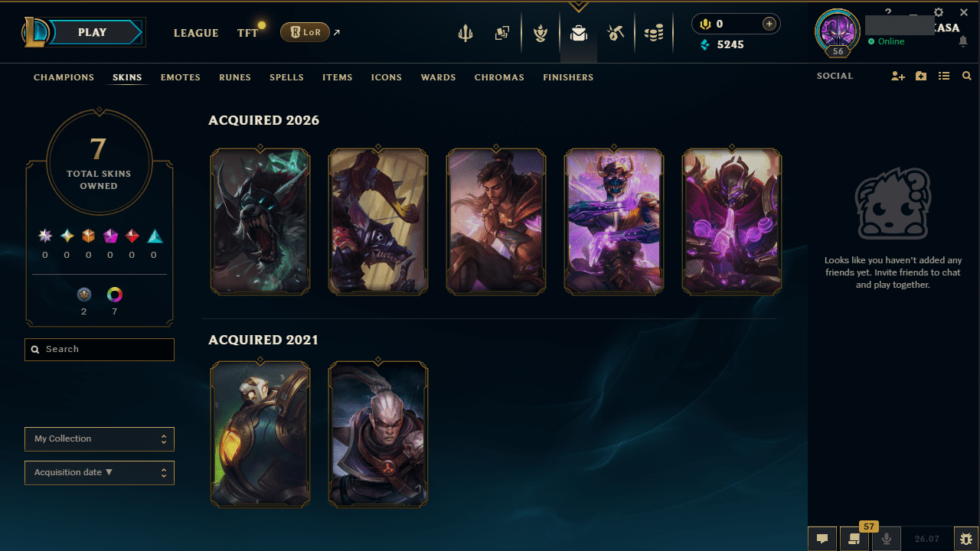
Task: Click the bug report icon
Action: click(966, 539)
